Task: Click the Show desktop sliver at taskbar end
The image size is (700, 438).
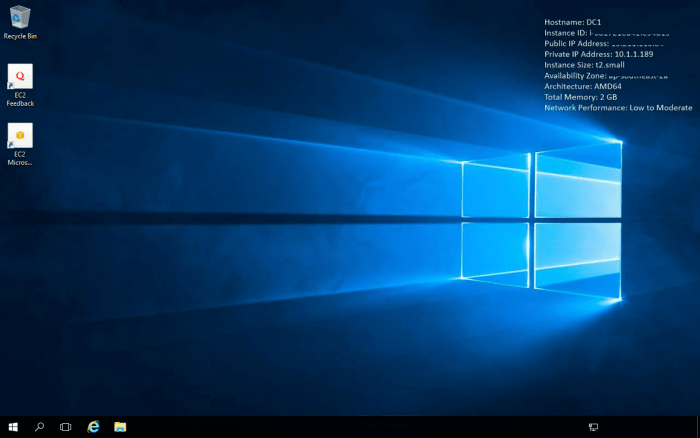Action: (x=698, y=427)
